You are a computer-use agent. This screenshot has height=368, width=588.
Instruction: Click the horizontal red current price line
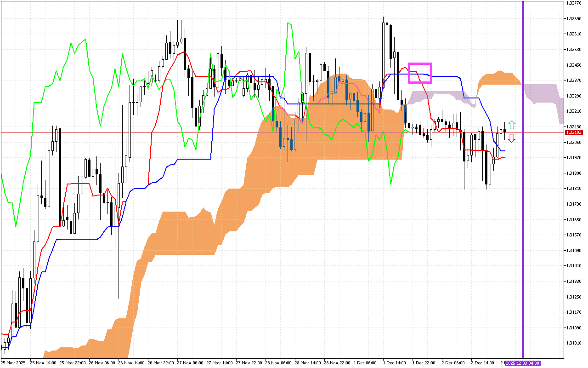[276, 132]
